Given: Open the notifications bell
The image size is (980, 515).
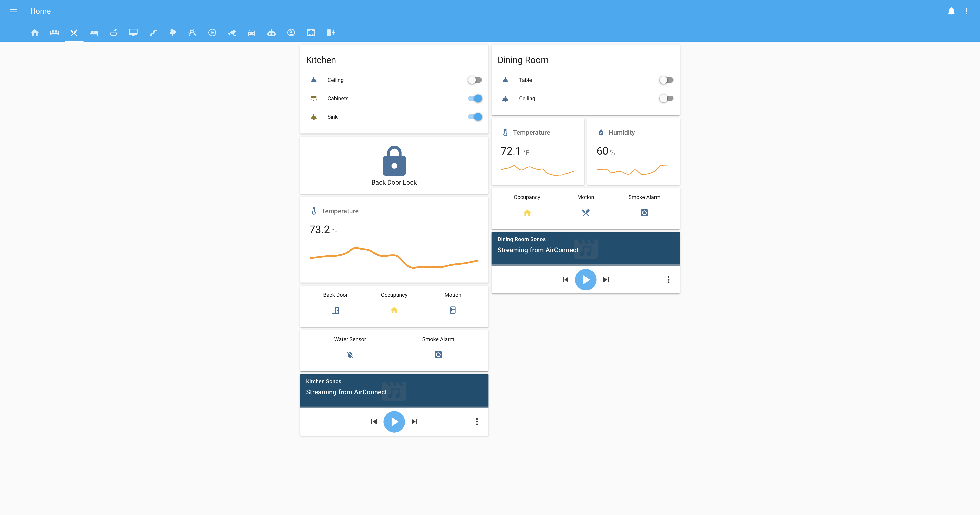Looking at the screenshot, I should [951, 11].
